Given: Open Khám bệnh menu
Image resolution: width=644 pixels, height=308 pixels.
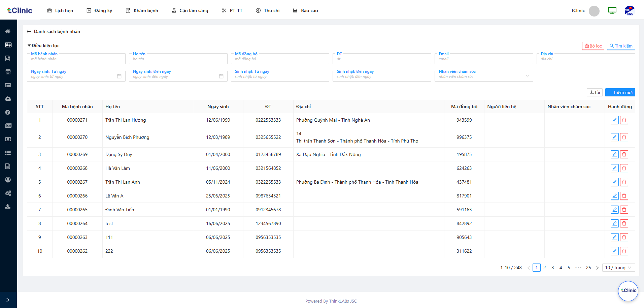Looking at the screenshot, I should coord(142,10).
